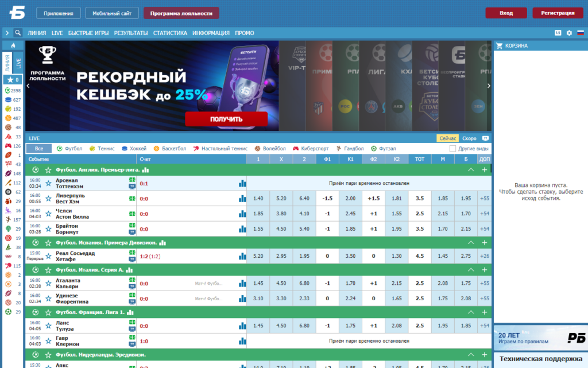Open TV broadcast icon for Арсенал – Тоттенхэм

tap(132, 186)
